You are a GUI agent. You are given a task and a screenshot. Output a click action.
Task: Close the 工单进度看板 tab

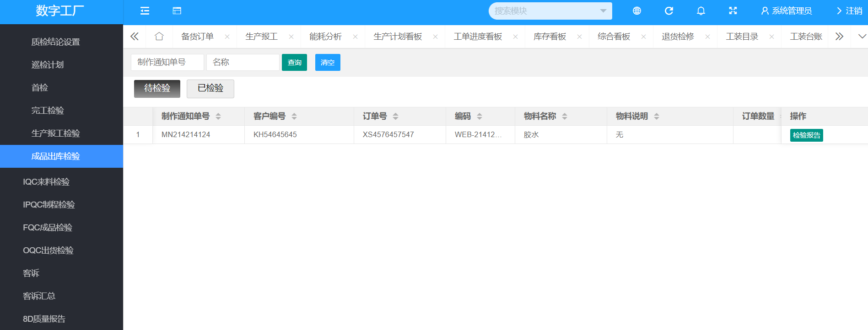[515, 37]
